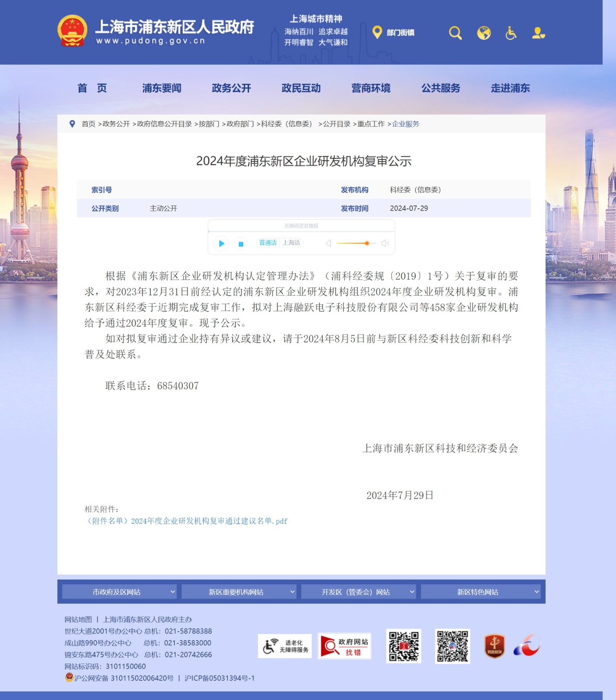Stop the audio broadcast playback
This screenshot has height=700, width=616.
(x=241, y=244)
